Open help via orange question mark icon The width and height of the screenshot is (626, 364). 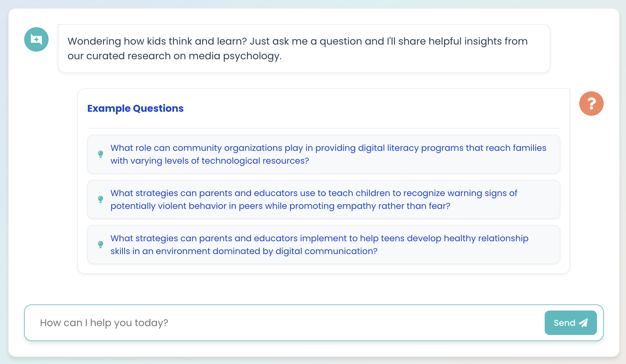tap(591, 104)
